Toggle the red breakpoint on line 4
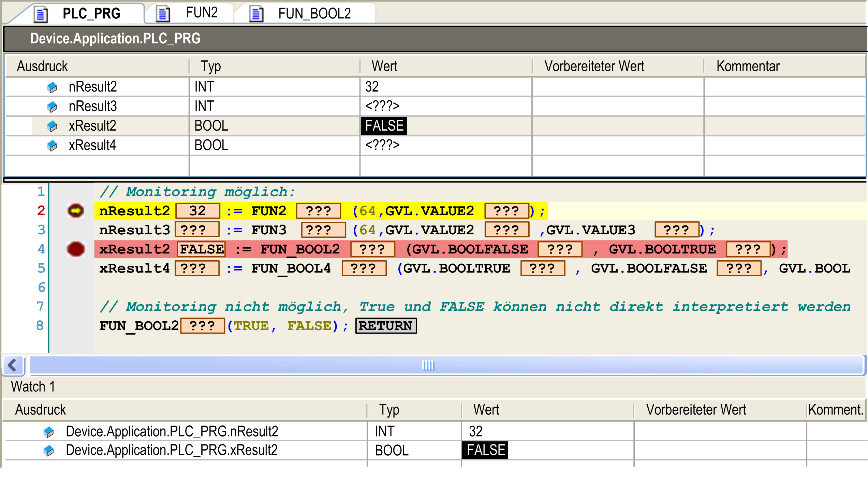Screen dimensions: 868x483 tap(75, 249)
